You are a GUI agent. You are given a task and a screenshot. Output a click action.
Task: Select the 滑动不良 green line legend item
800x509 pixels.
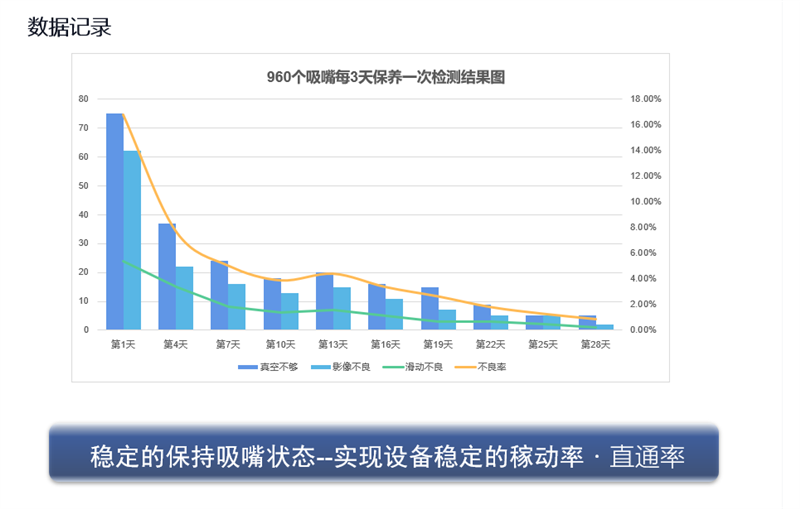point(423,367)
